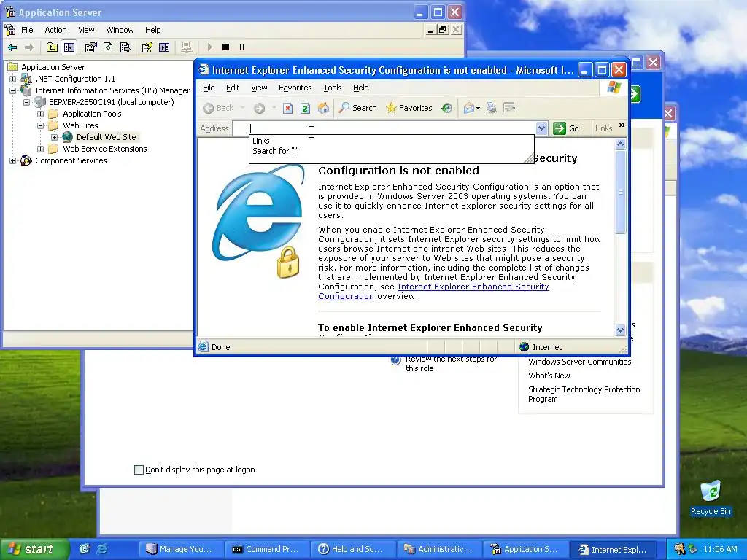The width and height of the screenshot is (747, 560).
Task: Switch to Help and Support taskbar button
Action: (352, 549)
